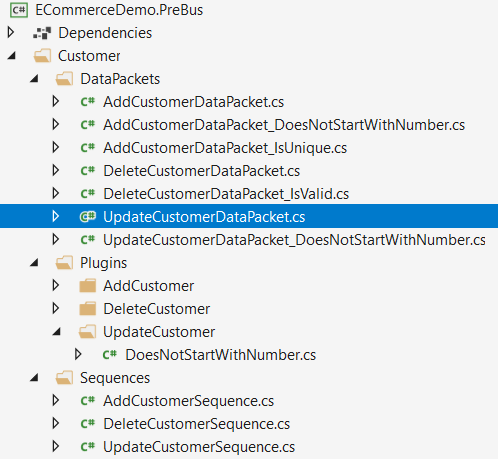The image size is (498, 459).
Task: Select AddCustomerDataPacket_IsUnique.cs file
Action: pyautogui.click(x=225, y=148)
